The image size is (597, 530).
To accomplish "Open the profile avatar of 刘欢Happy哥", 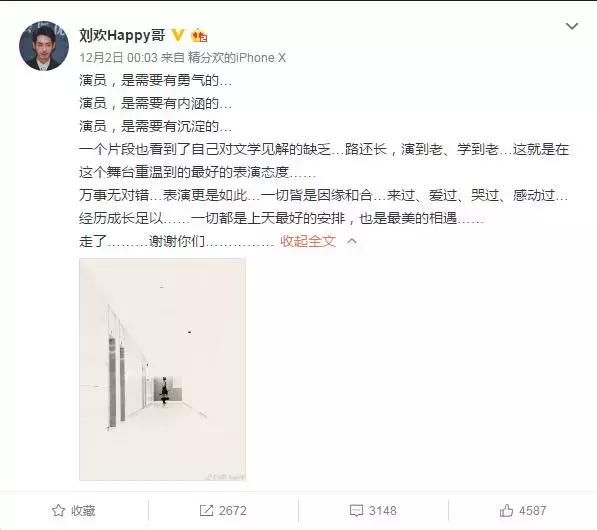I will coord(44,46).
